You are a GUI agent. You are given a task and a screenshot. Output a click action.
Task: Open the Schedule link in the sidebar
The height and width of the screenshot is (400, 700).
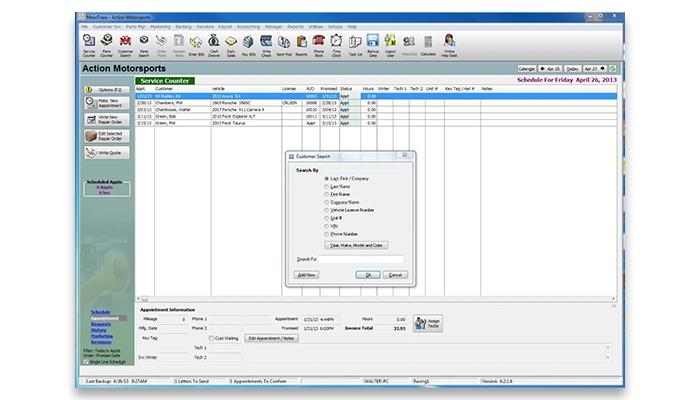tap(100, 312)
